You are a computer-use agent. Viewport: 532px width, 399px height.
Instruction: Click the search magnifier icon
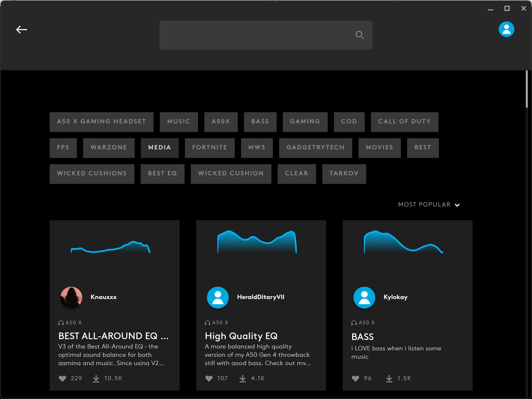[x=359, y=35]
